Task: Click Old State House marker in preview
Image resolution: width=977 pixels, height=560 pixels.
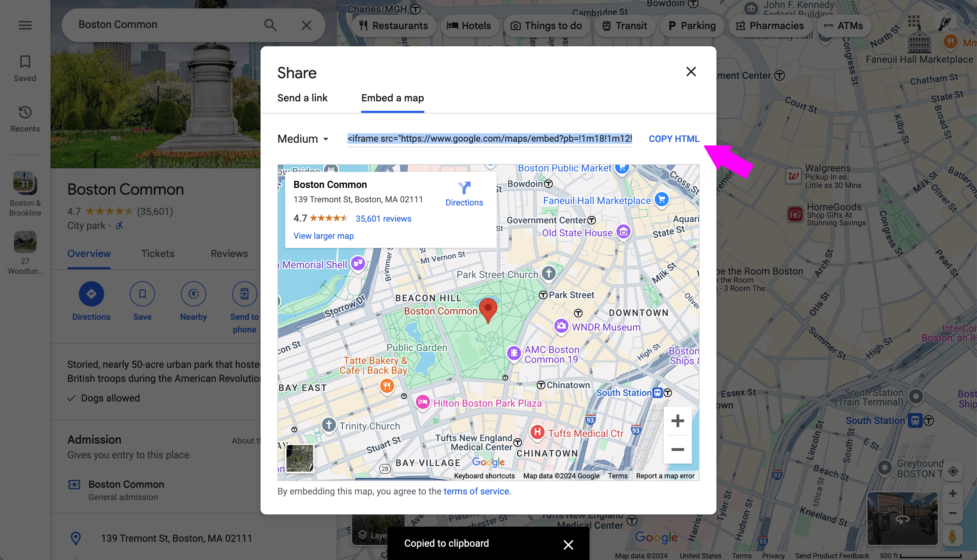Action: 623,232
